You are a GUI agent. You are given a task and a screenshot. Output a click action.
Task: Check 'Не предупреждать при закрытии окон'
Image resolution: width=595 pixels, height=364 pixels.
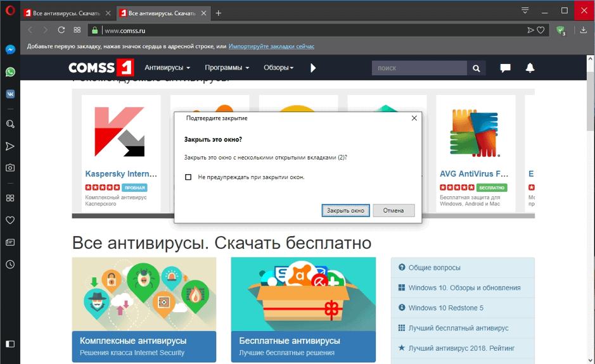[188, 177]
